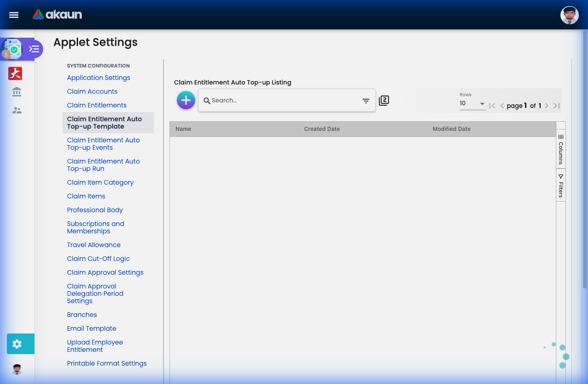The height and width of the screenshot is (384, 588).
Task: Click the round plus add button
Action: coord(186,100)
